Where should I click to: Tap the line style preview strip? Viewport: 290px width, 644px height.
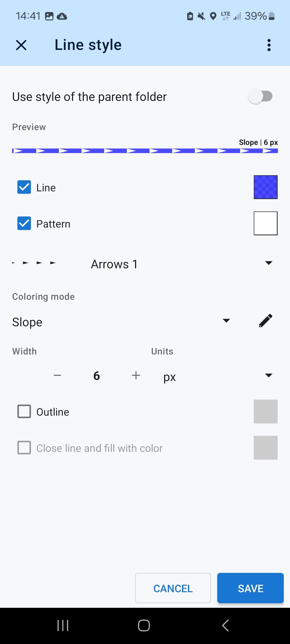(145, 151)
